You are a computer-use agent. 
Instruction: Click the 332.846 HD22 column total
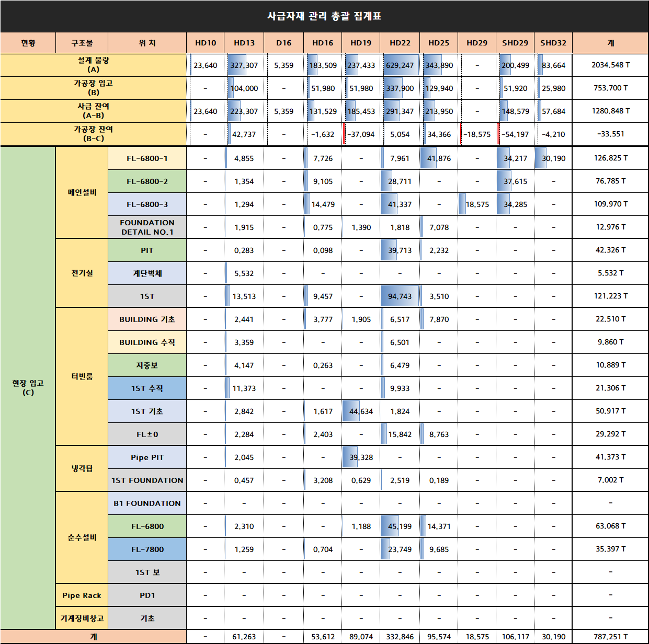[x=400, y=637]
